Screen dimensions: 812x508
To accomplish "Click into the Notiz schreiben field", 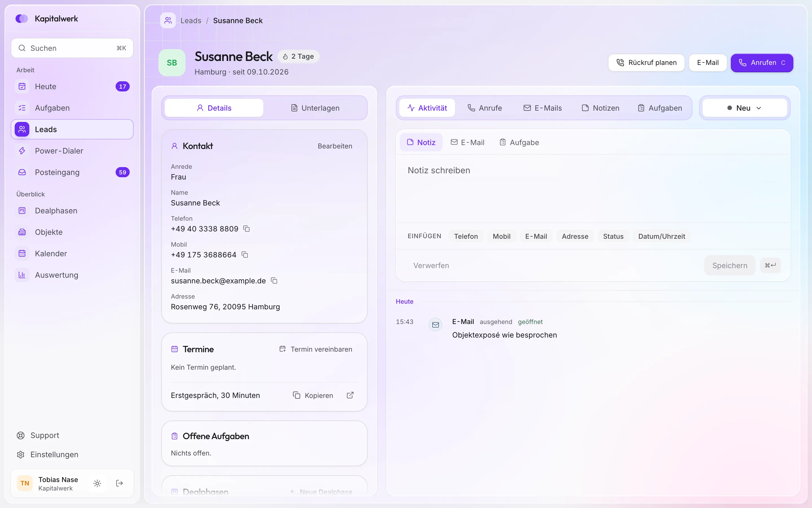I will coord(593,189).
